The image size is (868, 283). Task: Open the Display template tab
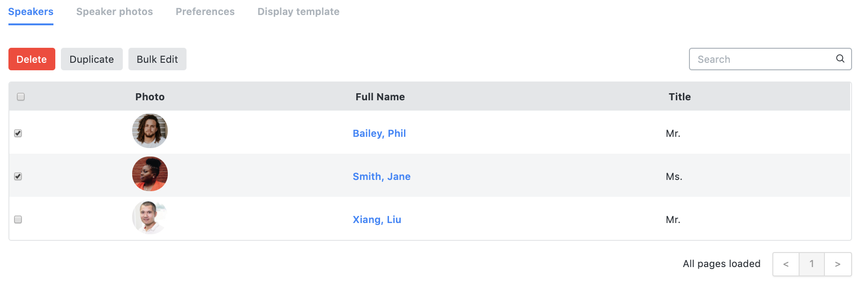click(299, 12)
